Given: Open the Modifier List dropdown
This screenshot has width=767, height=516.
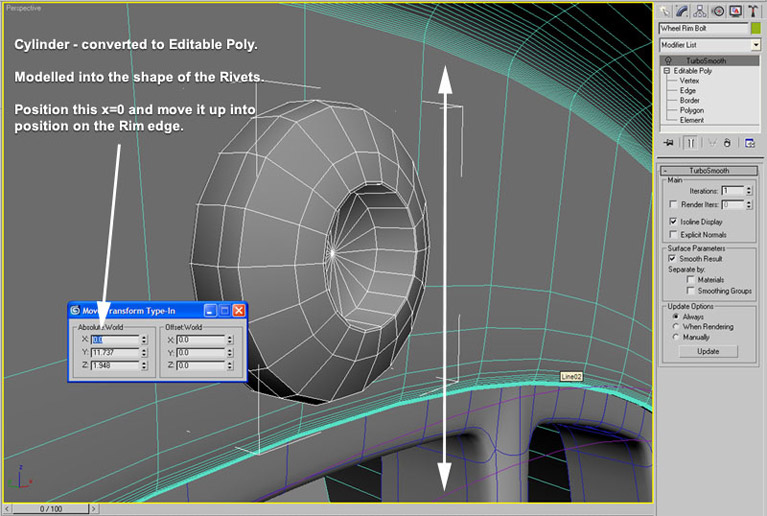Looking at the screenshot, I should [755, 45].
